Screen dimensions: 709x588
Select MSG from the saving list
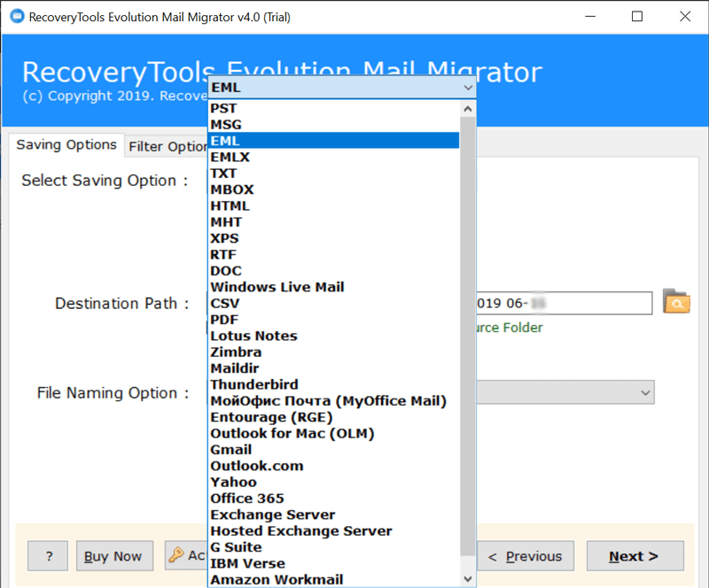tap(334, 124)
